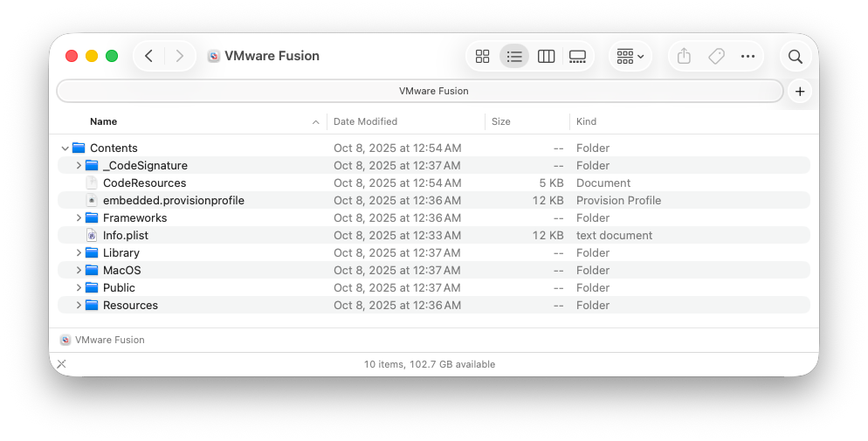868x441 pixels.
Task: Select the MacOS folder icon
Action: (x=92, y=270)
